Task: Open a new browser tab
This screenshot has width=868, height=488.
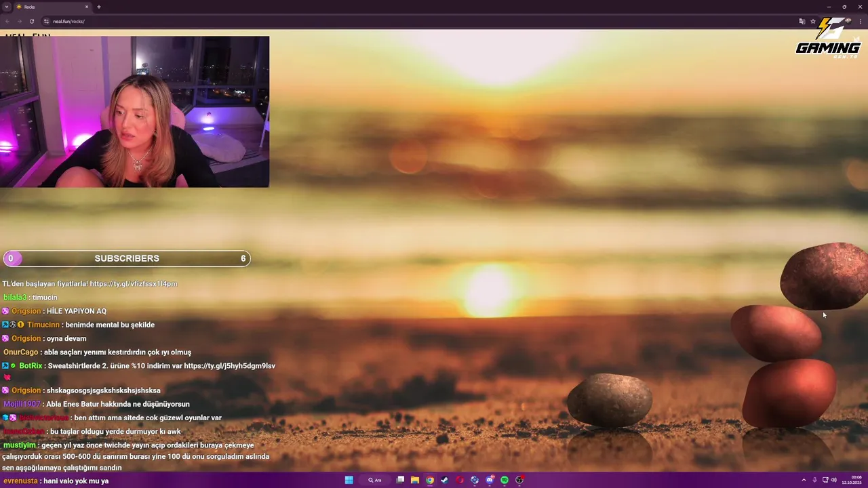Action: pos(99,7)
